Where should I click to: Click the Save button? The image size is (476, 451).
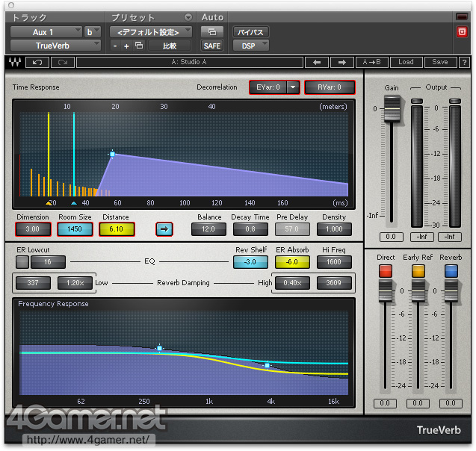click(440, 62)
